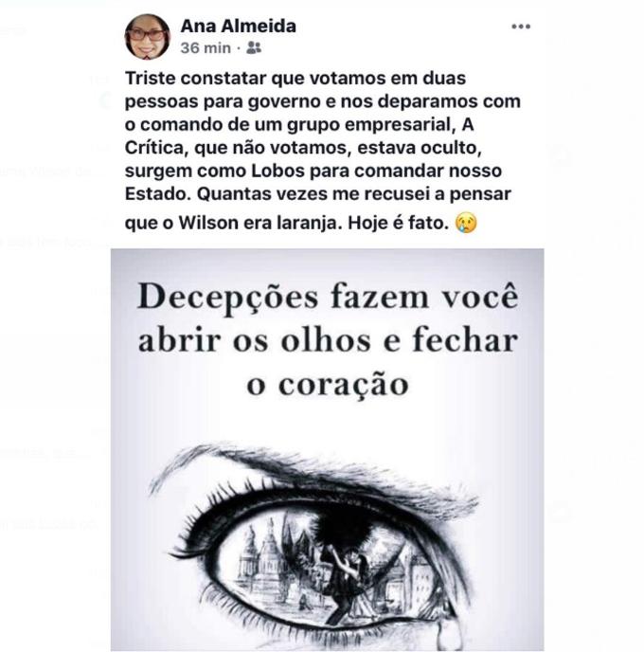This screenshot has width=644, height=652.
Task: Click the crying face emoji
Action: tap(466, 223)
